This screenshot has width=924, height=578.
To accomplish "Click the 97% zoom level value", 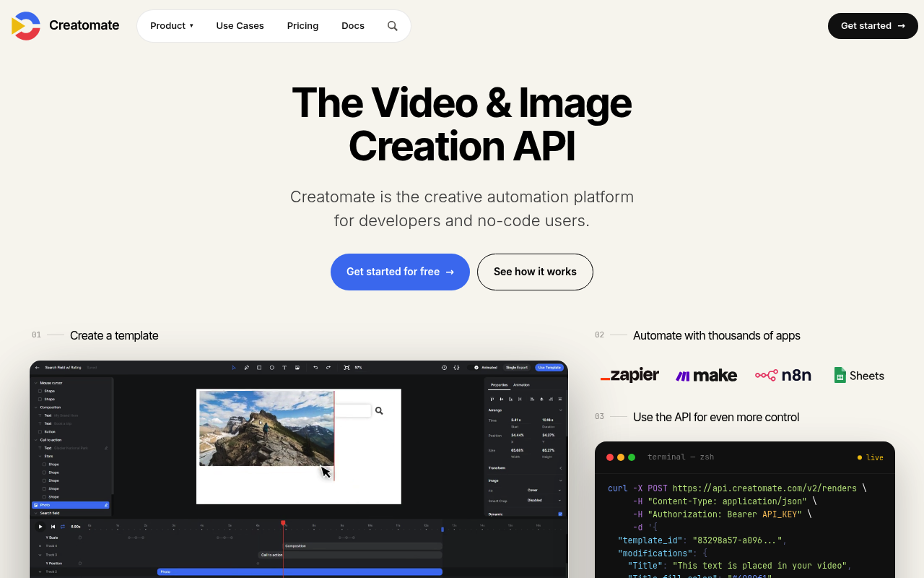I will click(x=358, y=368).
